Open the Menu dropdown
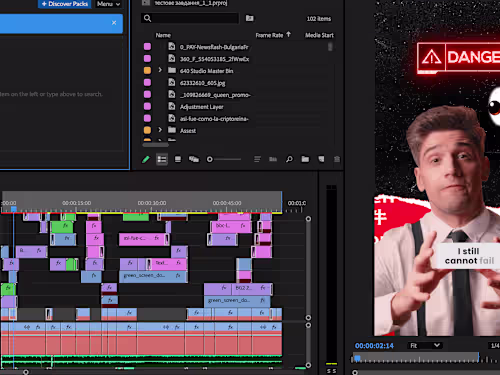Screen dimensions: 500x375 click(x=108, y=4)
